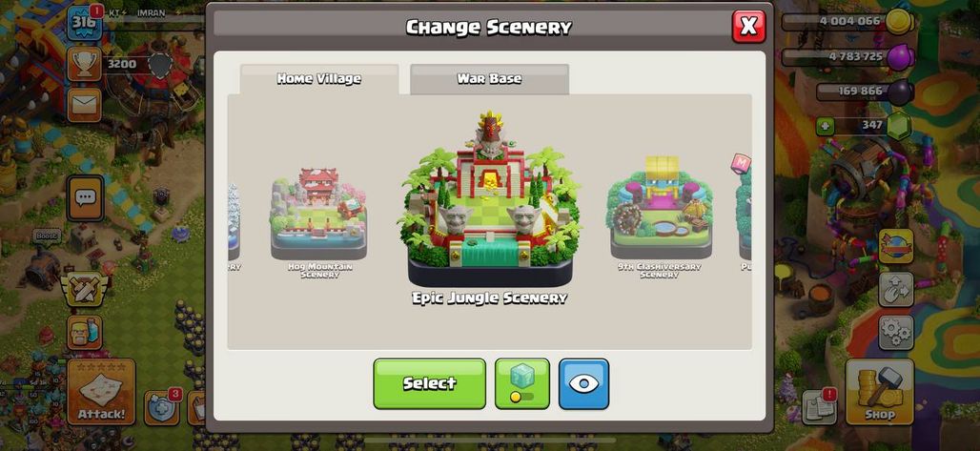Tap the trophy count icon

pos(85,64)
